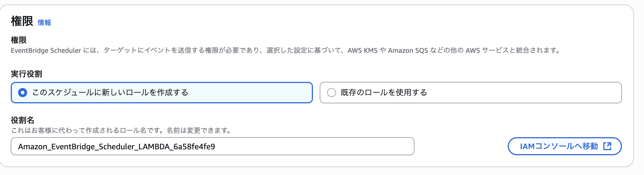Click empty area inside the existing role option tile

[x=523, y=93]
